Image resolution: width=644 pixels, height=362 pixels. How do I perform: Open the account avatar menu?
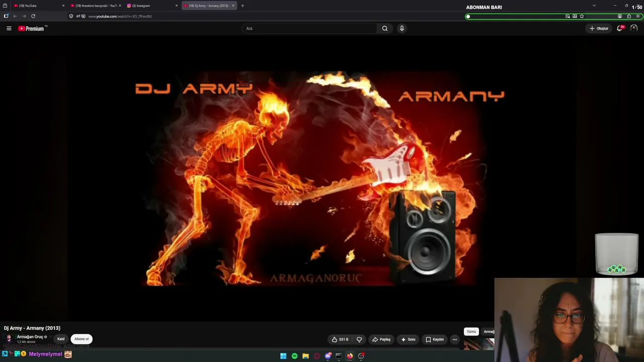[x=634, y=29]
